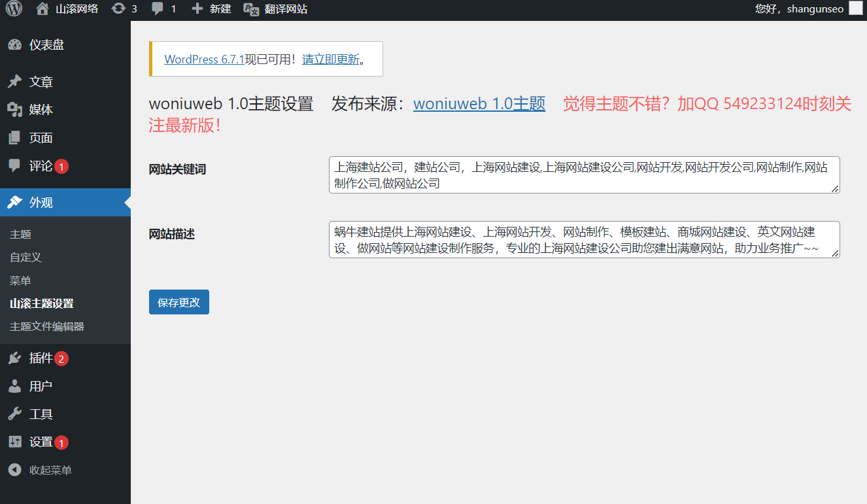
Task: Open the 页面 pages menu
Action: [x=41, y=138]
